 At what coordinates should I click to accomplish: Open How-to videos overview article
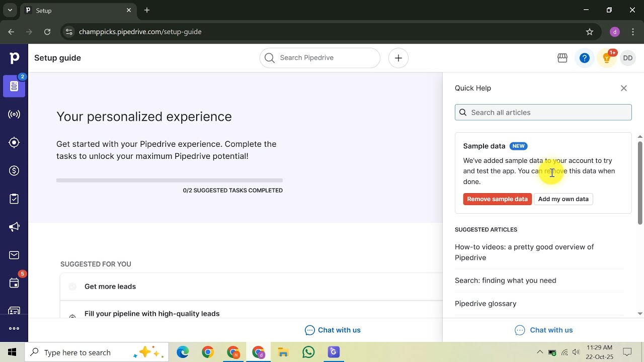(524, 252)
